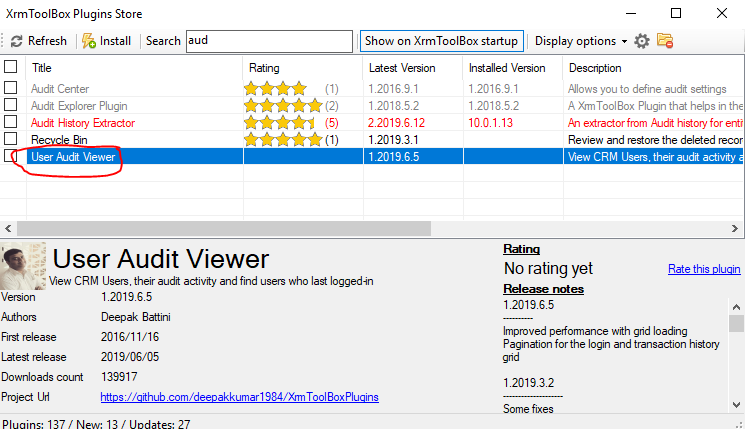Image resolution: width=745 pixels, height=429 pixels.
Task: Click the Install toolbar button
Action: click(x=106, y=41)
